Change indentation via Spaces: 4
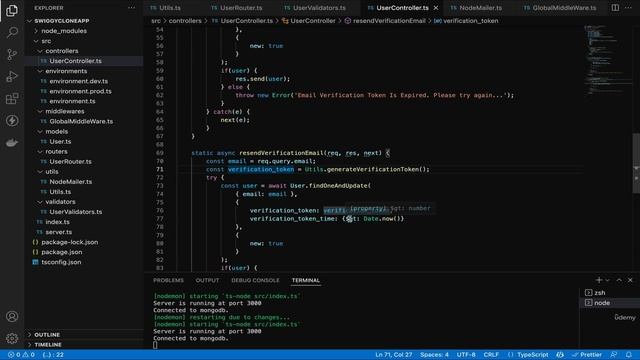 point(434,355)
